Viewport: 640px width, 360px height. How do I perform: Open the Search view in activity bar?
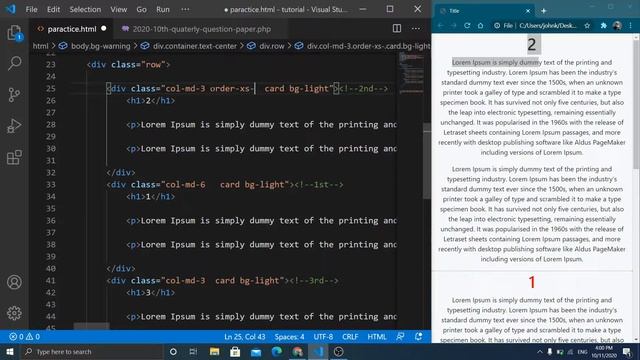[14, 64]
